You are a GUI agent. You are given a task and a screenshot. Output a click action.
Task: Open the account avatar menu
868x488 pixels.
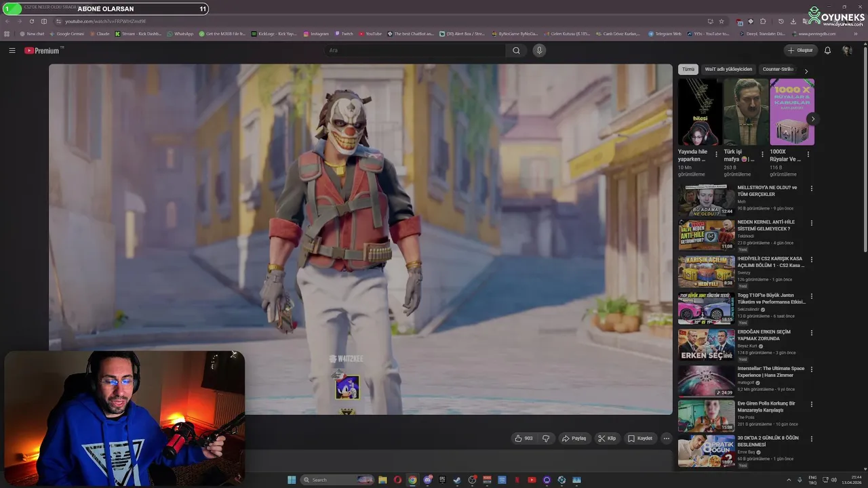point(847,50)
